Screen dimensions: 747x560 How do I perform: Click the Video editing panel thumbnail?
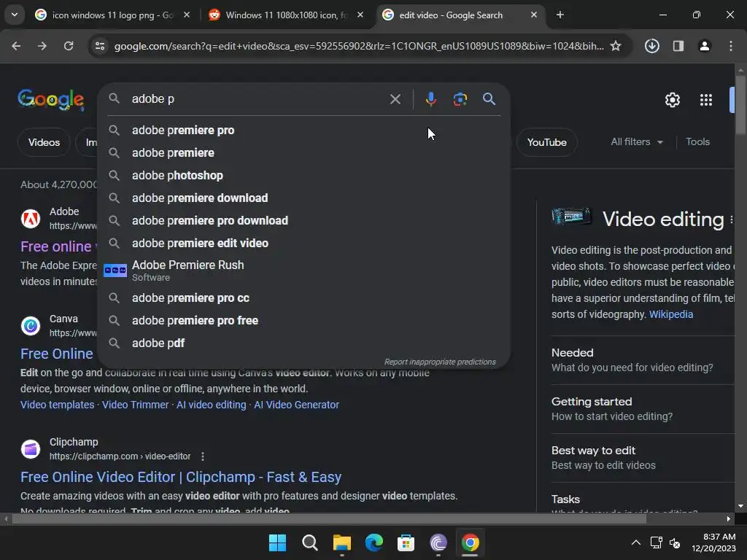coord(571,216)
